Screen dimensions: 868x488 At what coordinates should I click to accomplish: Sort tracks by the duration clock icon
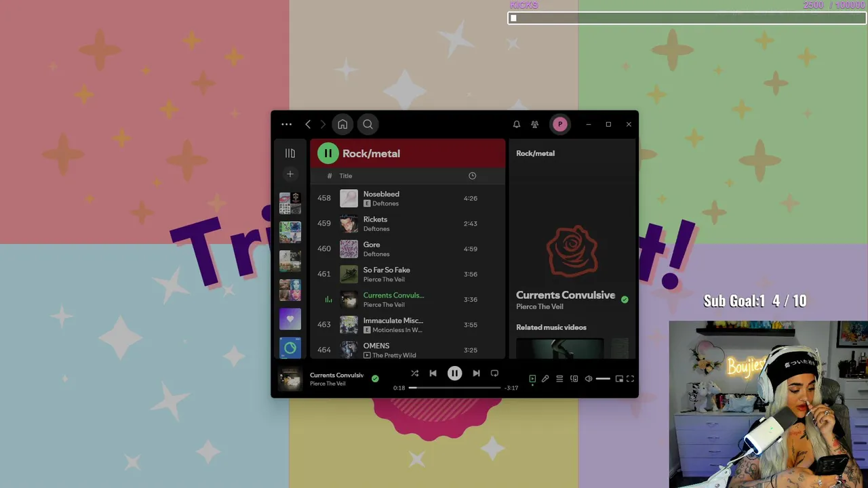(473, 176)
